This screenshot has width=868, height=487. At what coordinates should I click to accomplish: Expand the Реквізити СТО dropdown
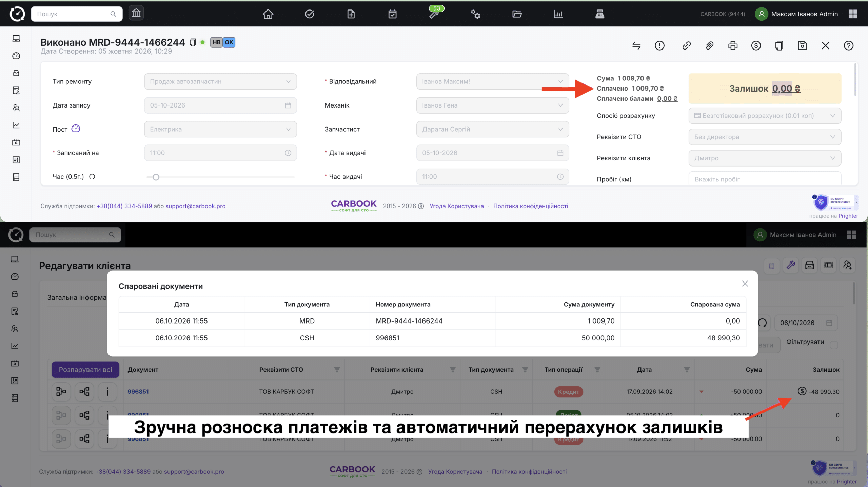tap(765, 137)
